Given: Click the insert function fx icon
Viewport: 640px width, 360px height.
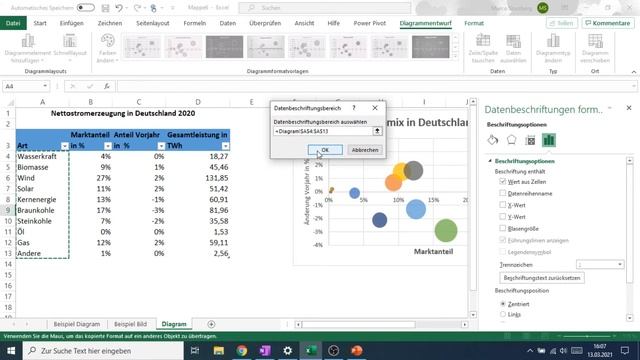Looking at the screenshot, I should [107, 86].
